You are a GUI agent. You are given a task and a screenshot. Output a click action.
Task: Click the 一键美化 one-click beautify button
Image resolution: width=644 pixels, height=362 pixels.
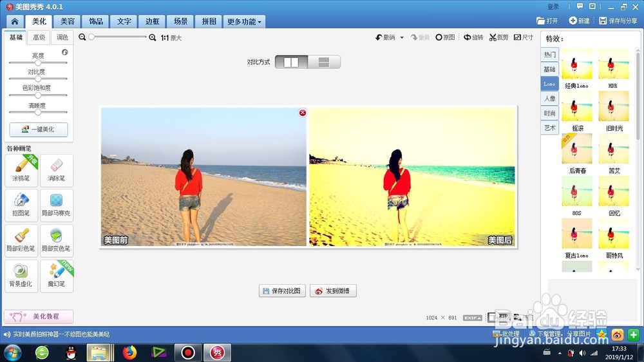(39, 129)
